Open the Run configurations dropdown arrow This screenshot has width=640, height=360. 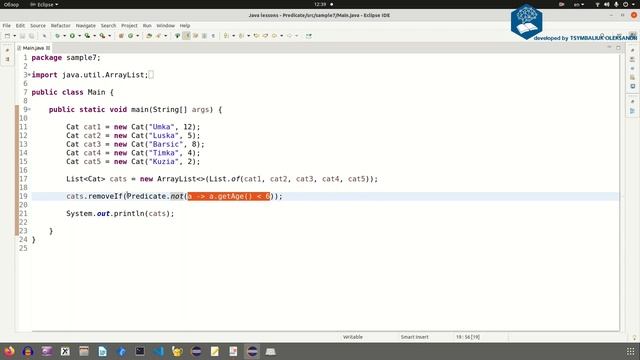(x=80, y=36)
